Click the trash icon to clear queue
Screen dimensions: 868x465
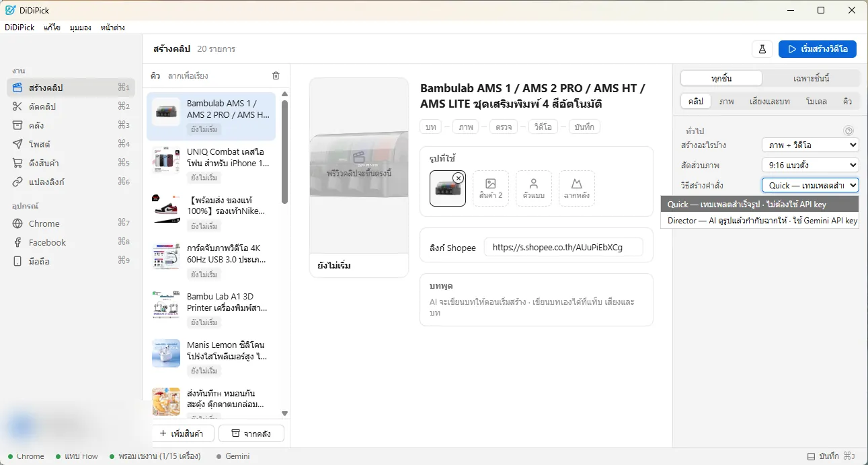[276, 76]
